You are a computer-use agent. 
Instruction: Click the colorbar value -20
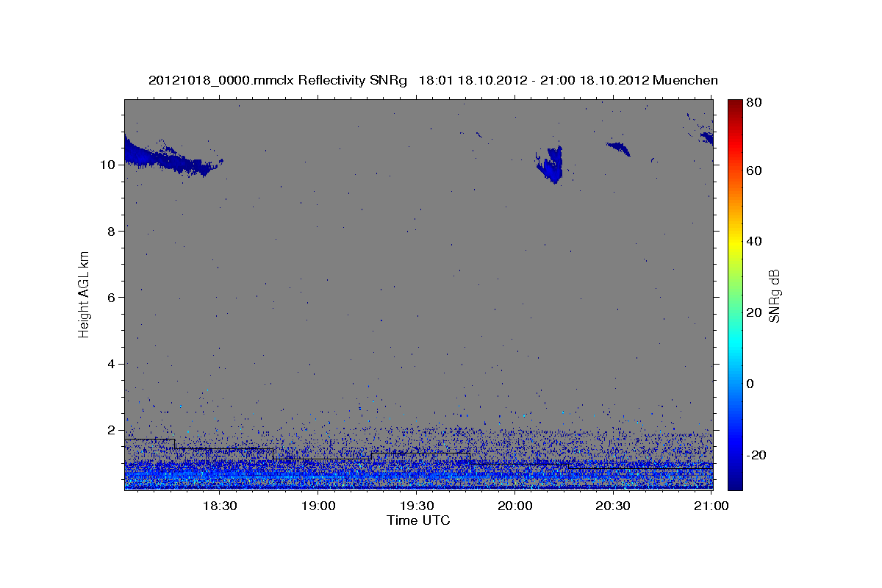(x=755, y=455)
